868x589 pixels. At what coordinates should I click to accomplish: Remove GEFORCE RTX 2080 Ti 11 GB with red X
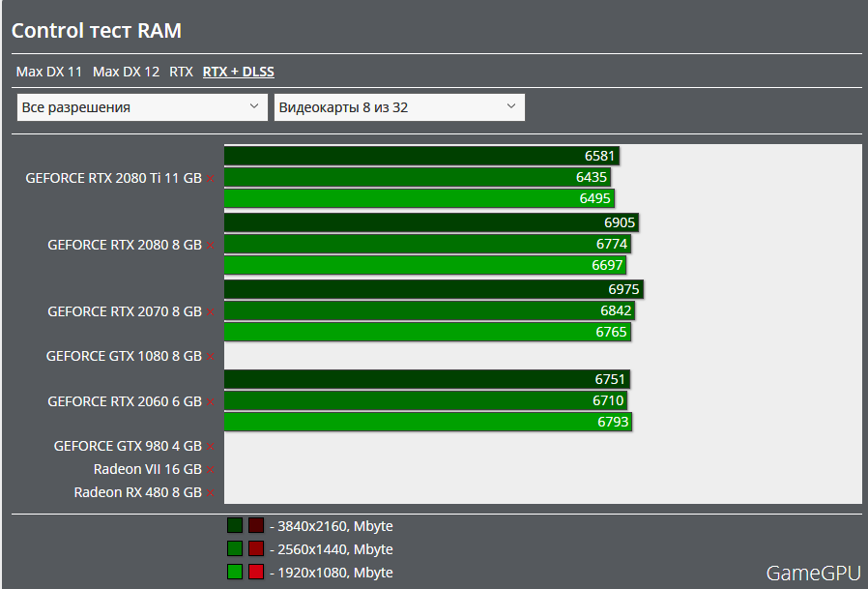pyautogui.click(x=211, y=178)
